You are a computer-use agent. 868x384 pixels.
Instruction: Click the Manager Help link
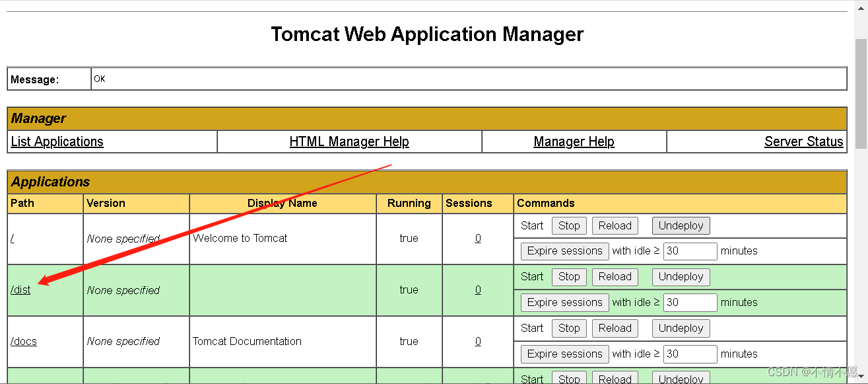point(574,141)
